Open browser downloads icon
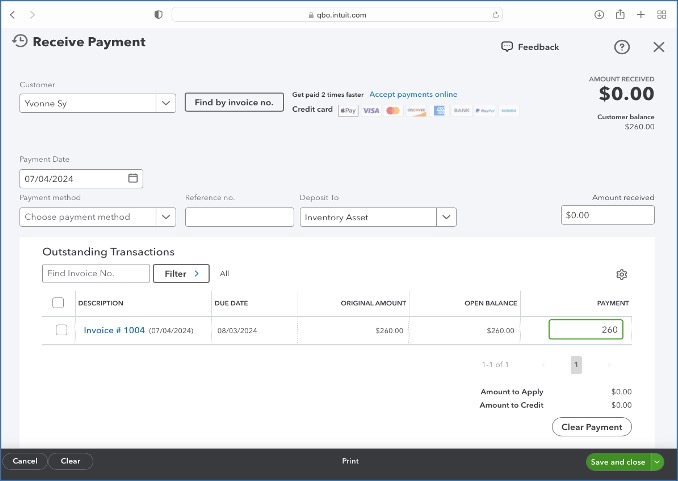This screenshot has width=678, height=481. (599, 15)
